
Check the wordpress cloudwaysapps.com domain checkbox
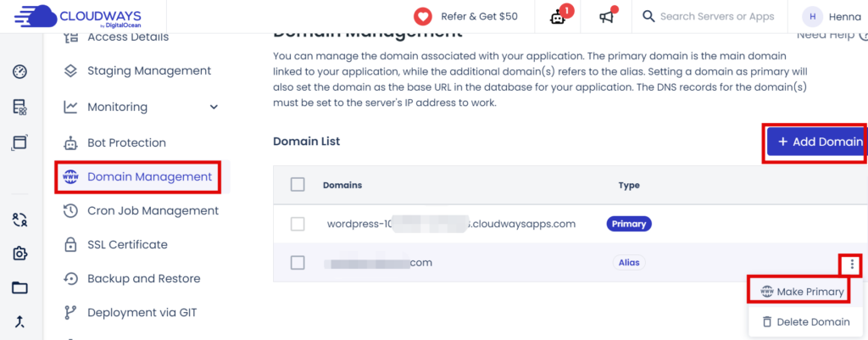[x=298, y=224]
